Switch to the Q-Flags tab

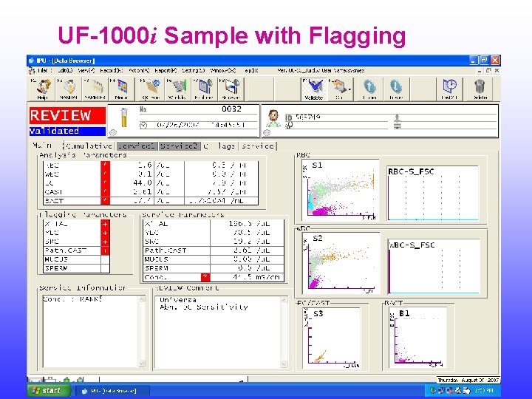pos(219,146)
